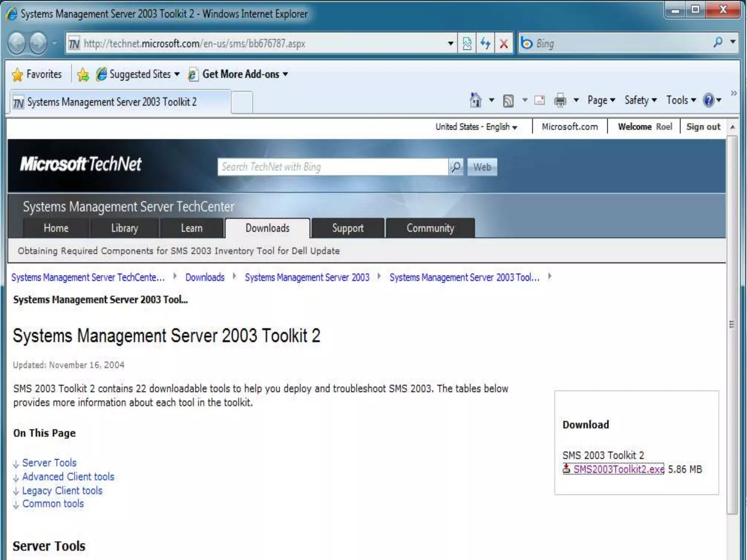Click Systems Management Server 2003 Tool... breadcrumb link
This screenshot has height=560, width=747.
464,277
